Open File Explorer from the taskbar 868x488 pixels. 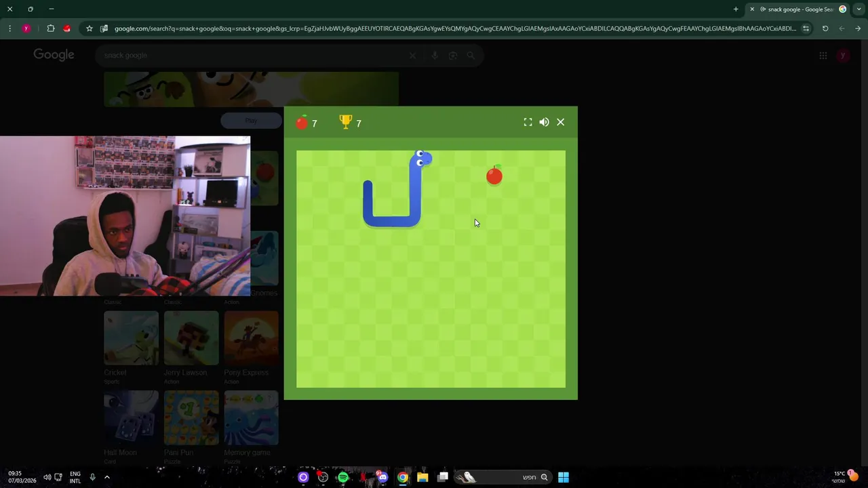422,477
